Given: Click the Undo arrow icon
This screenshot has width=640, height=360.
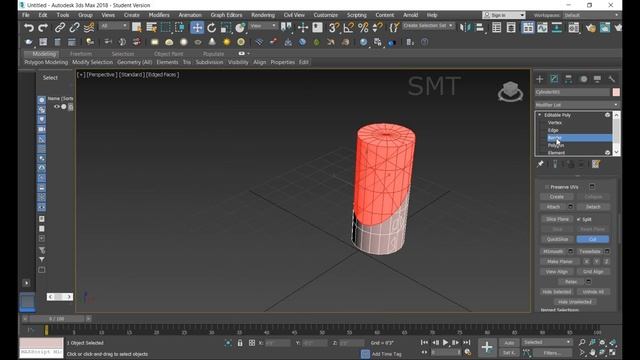Looking at the screenshot, I should (x=29, y=27).
